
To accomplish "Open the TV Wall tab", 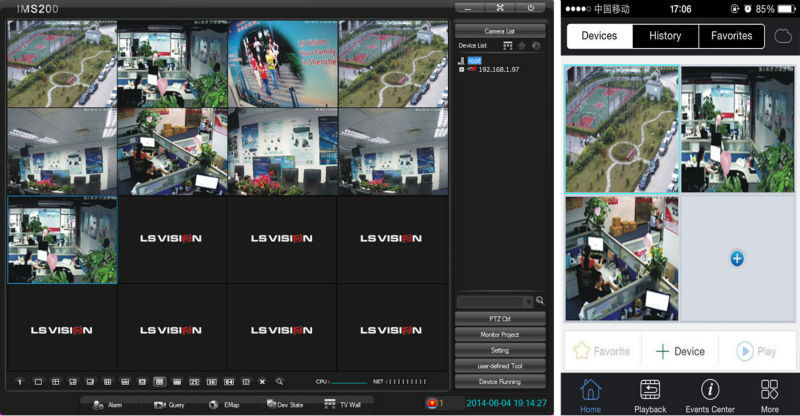I will [x=342, y=405].
